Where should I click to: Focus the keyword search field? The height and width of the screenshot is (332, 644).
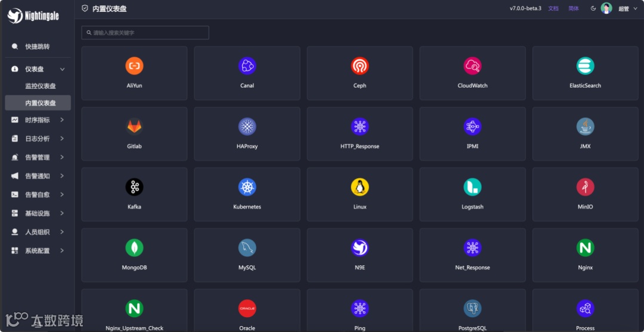145,32
